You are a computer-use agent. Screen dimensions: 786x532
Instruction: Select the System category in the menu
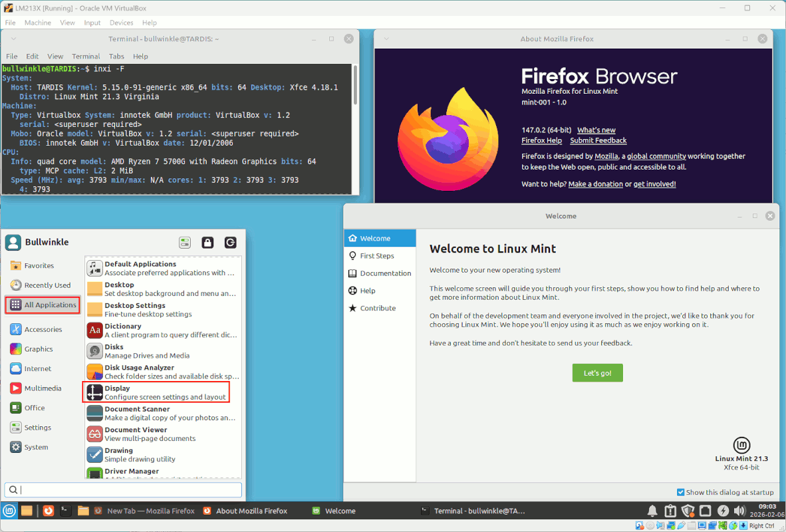[x=43, y=448]
